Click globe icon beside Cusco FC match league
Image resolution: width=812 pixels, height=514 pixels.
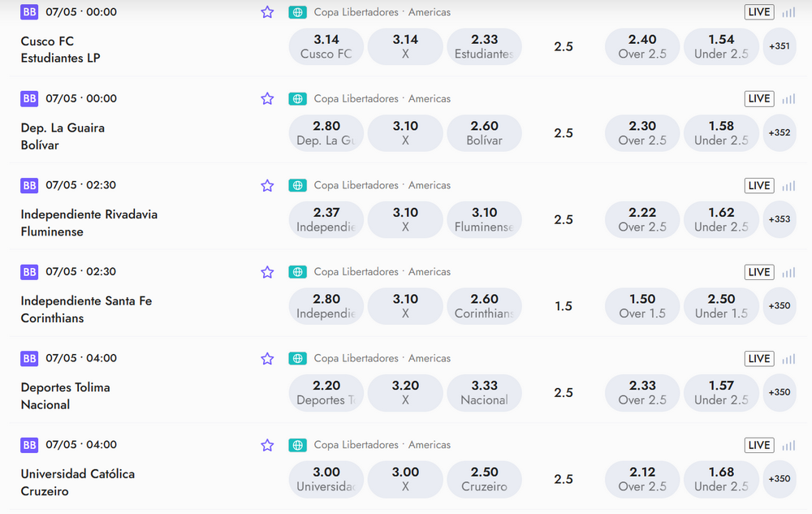coord(298,12)
